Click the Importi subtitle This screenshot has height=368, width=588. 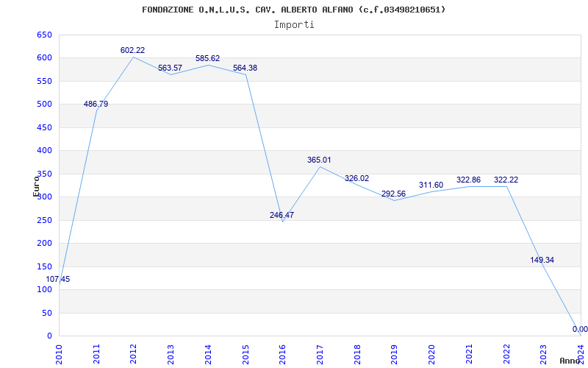tap(294, 25)
